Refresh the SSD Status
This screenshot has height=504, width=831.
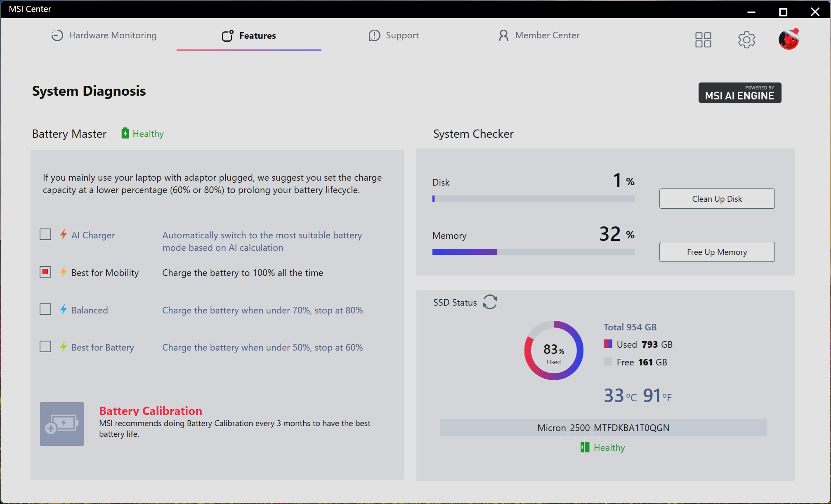tap(490, 302)
